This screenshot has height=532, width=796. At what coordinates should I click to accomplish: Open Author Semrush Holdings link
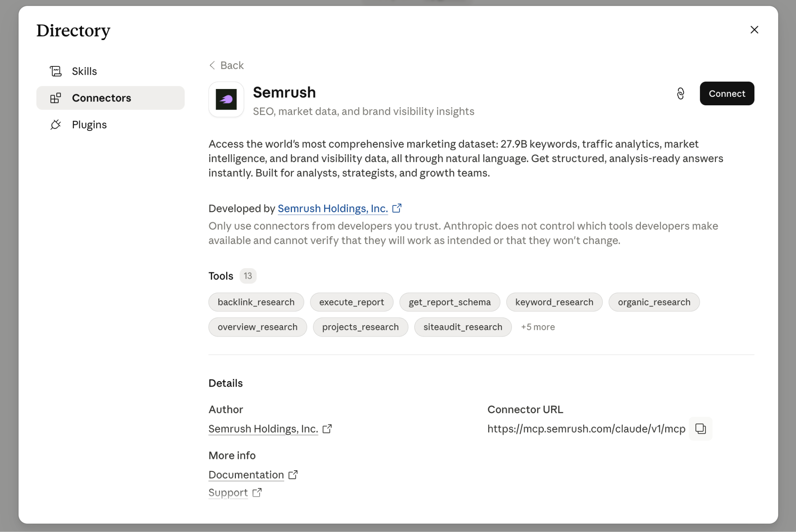[263, 429]
